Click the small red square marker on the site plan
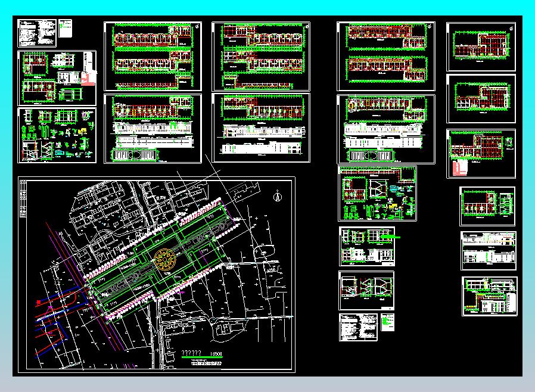The height and width of the screenshot is (392, 535). point(39,303)
